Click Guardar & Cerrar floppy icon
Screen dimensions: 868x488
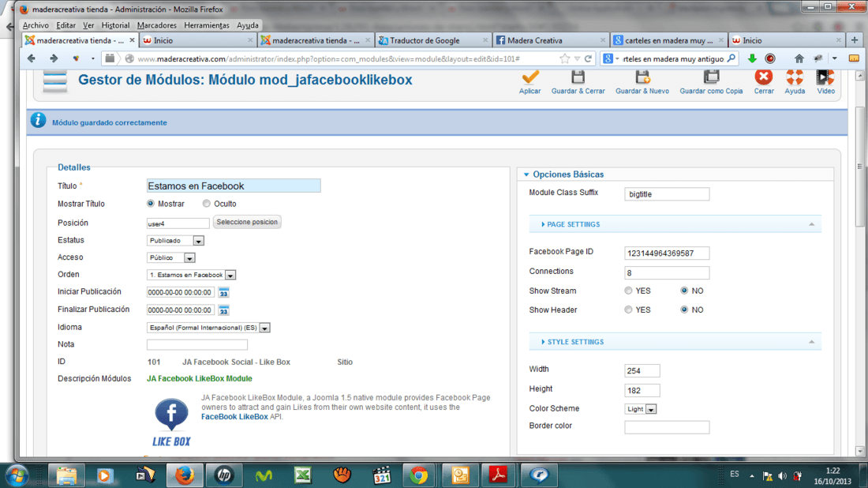[x=578, y=77]
